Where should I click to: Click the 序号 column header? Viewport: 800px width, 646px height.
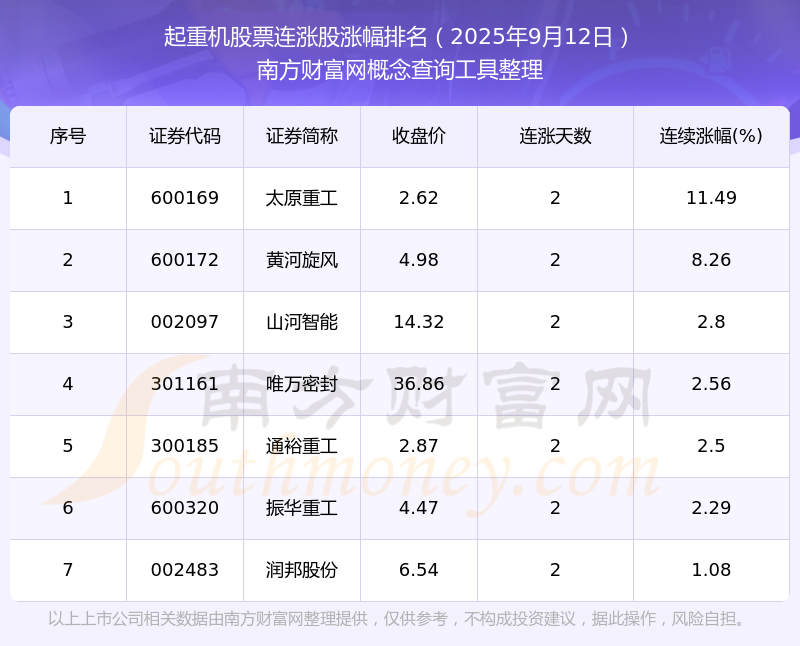point(68,136)
